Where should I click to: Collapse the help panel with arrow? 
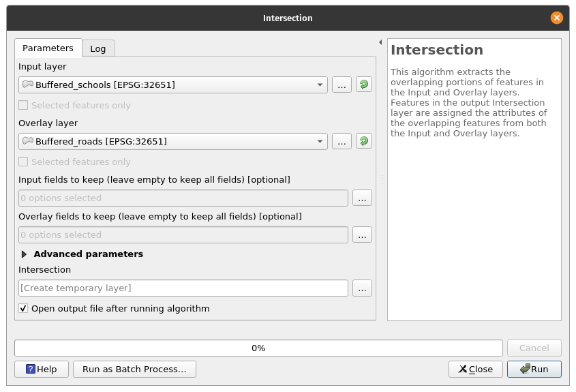click(x=380, y=42)
